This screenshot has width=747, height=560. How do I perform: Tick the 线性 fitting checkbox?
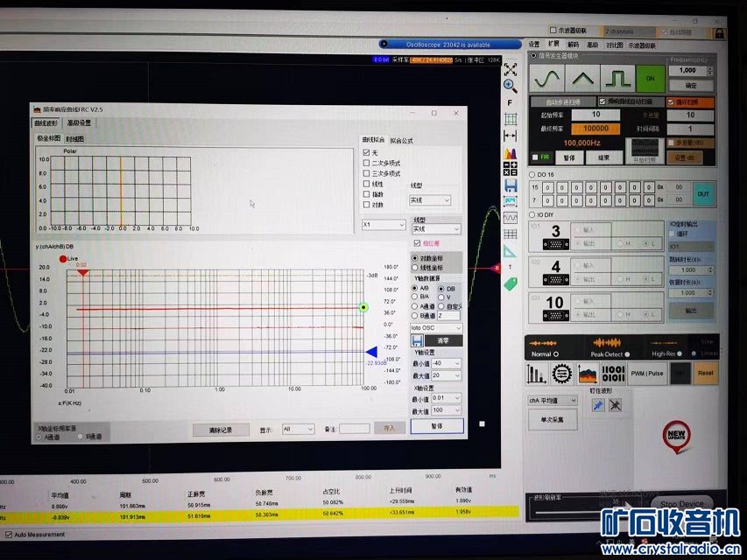[x=366, y=184]
